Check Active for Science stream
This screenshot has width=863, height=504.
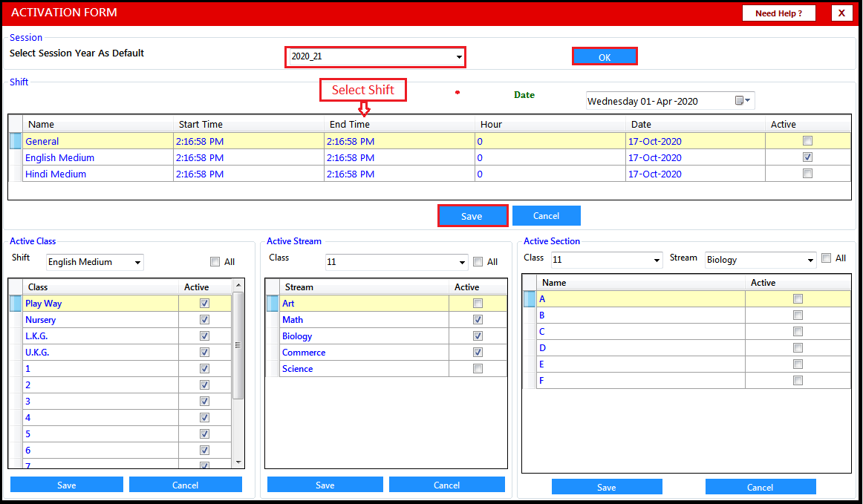pos(478,369)
